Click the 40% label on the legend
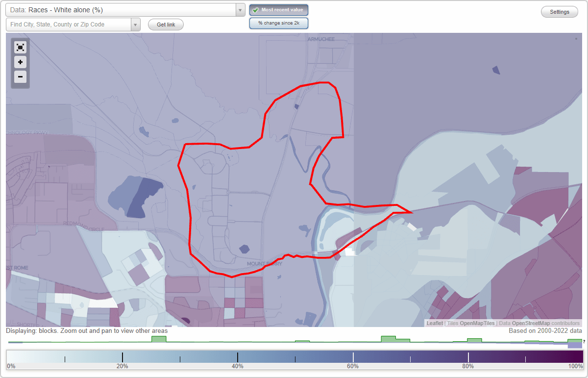 coord(238,366)
